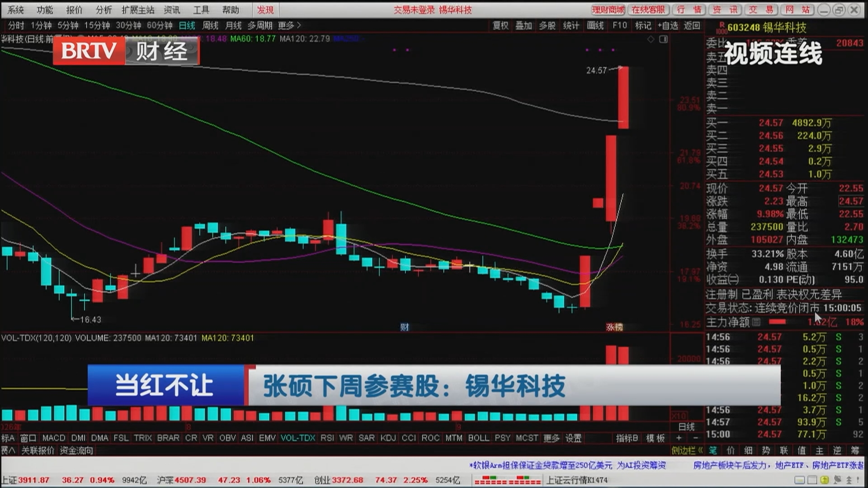Select the 1分钟 period tab
Screen dimensions: 868x488
click(x=41, y=26)
